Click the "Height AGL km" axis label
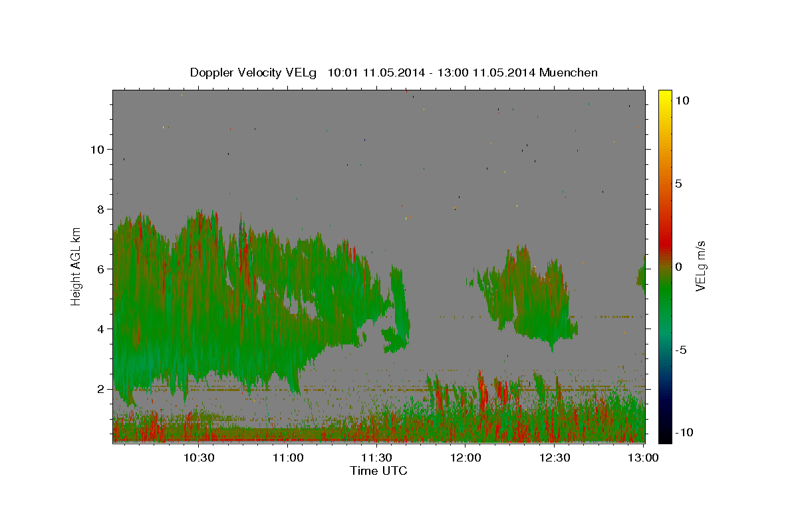Image resolution: width=798 pixels, height=532 pixels. tap(76, 265)
